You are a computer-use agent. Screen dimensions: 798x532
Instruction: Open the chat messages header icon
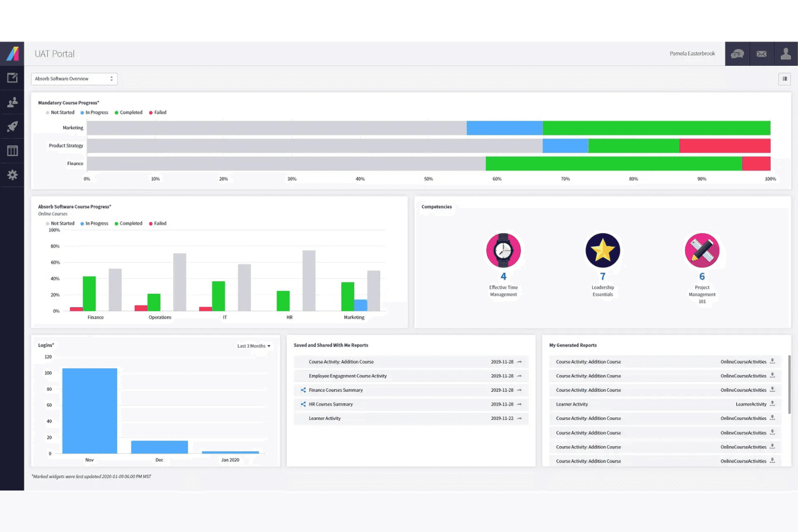tap(737, 54)
